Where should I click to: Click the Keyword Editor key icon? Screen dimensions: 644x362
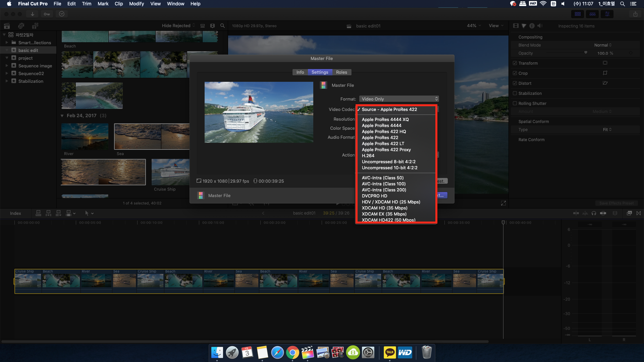click(x=47, y=14)
